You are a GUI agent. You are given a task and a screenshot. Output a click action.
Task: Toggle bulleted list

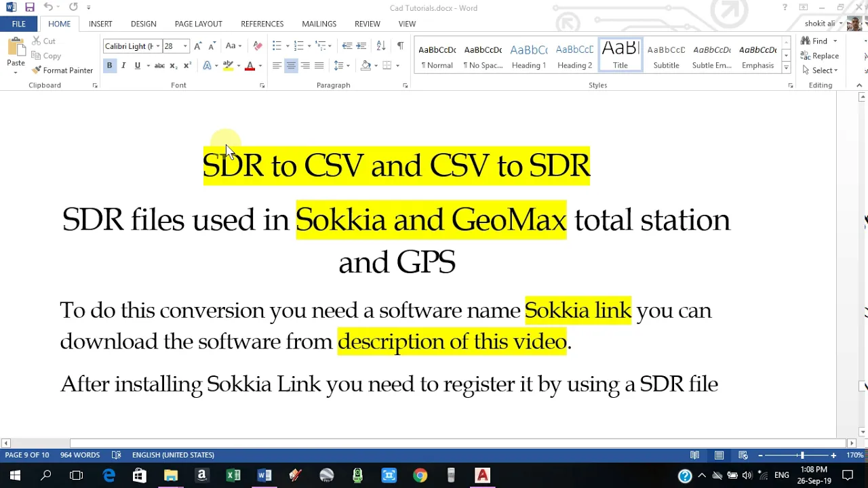(x=277, y=46)
